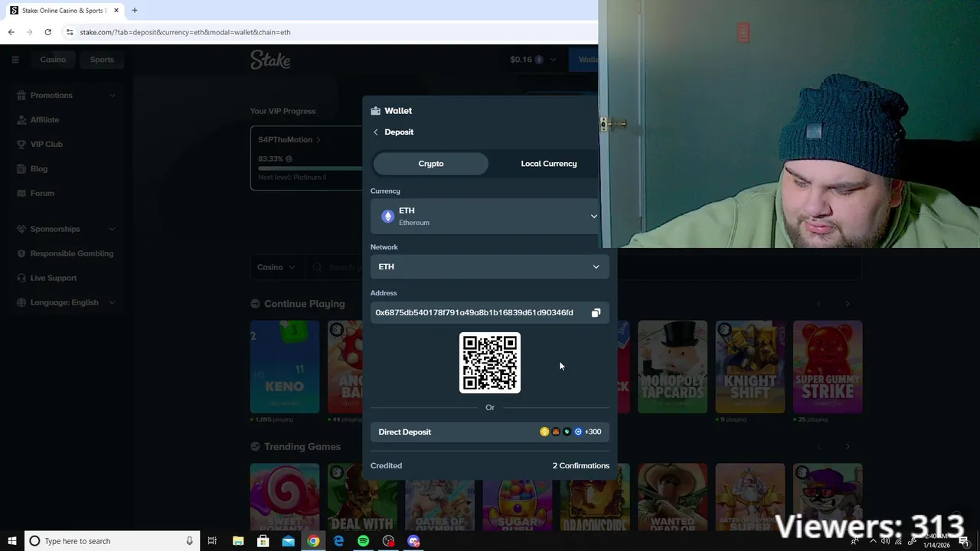The image size is (980, 551).
Task: Open Live Support chat
Action: pyautogui.click(x=53, y=278)
